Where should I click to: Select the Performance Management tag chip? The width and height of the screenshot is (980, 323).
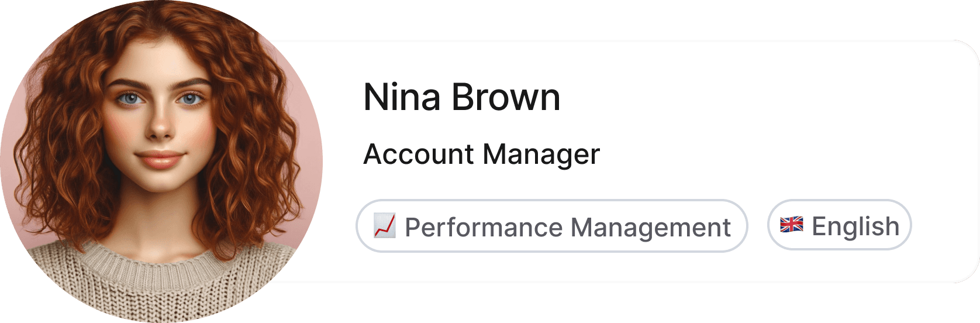pos(552,226)
